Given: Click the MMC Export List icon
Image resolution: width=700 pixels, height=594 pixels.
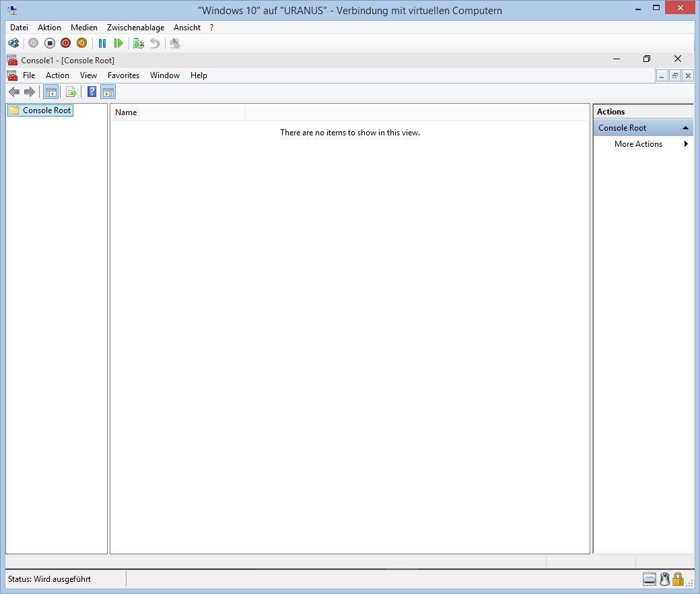Looking at the screenshot, I should pyautogui.click(x=71, y=92).
